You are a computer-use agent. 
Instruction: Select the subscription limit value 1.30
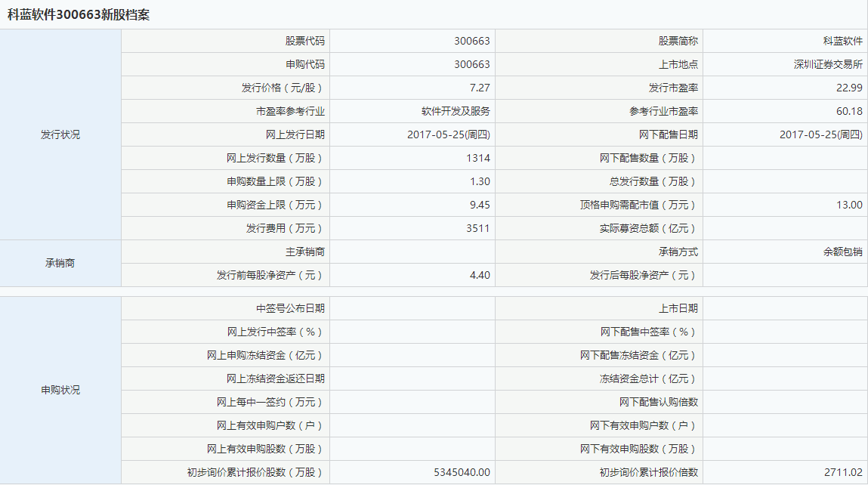[x=480, y=181]
